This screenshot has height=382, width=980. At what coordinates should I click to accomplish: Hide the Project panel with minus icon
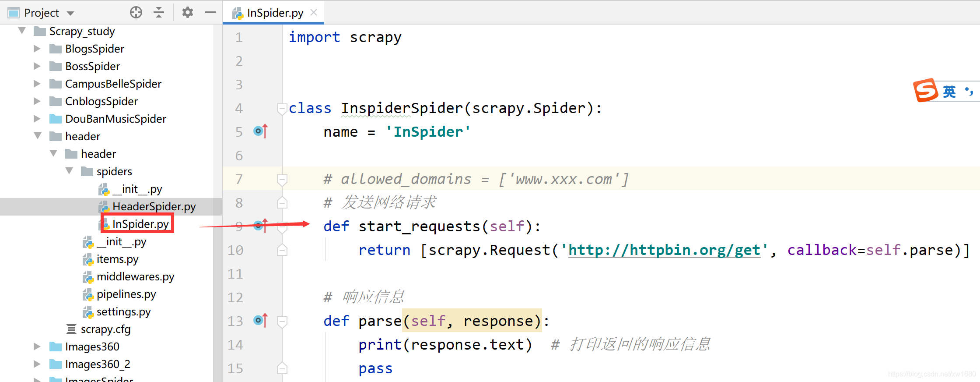click(210, 13)
